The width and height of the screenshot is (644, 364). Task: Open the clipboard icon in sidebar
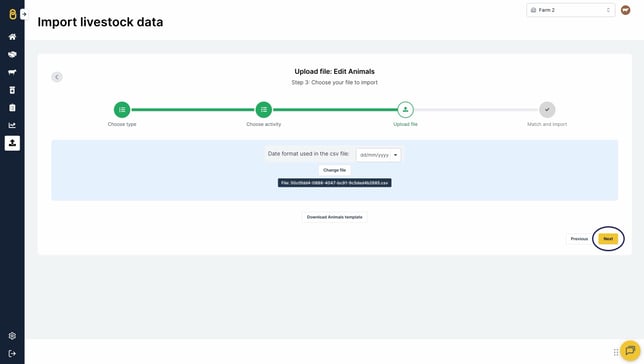12,108
